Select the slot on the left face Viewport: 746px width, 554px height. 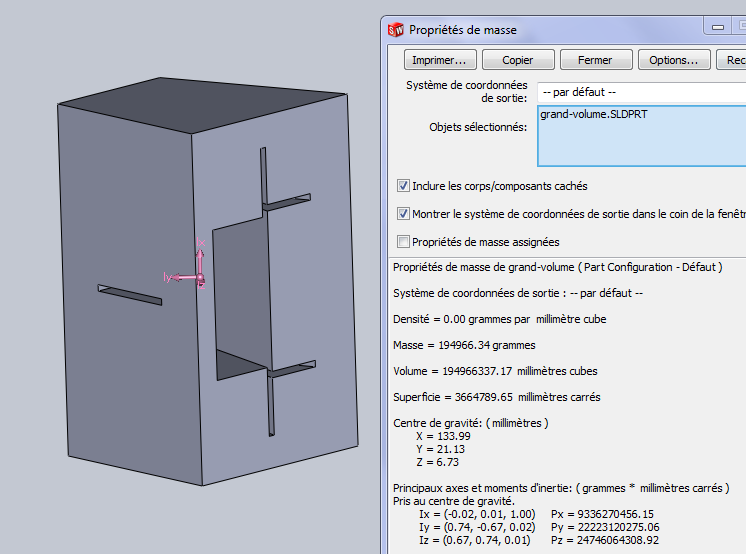129,295
